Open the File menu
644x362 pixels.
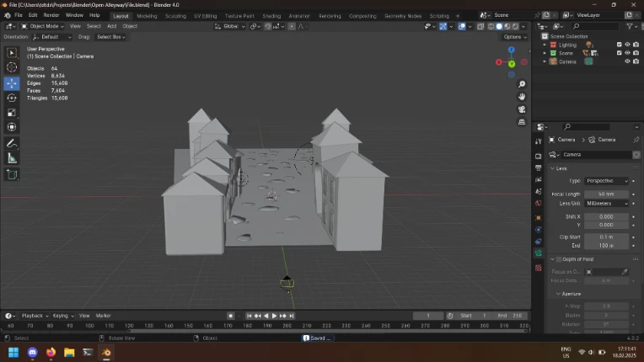click(19, 15)
